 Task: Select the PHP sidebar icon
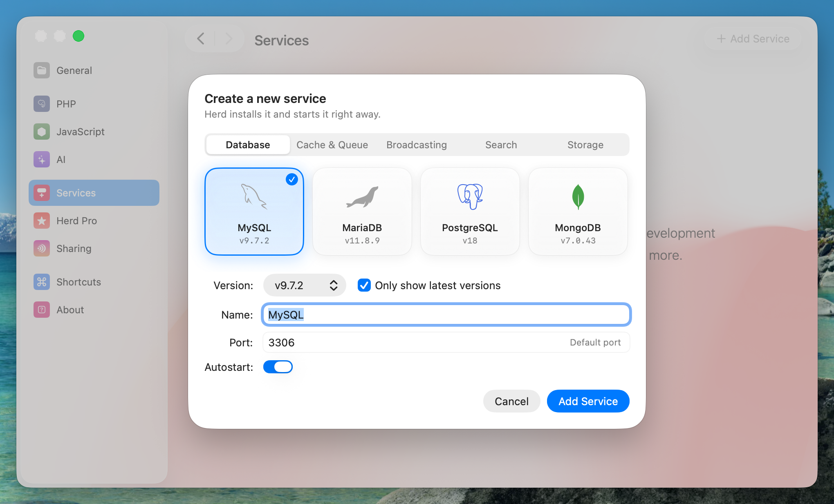click(x=42, y=104)
